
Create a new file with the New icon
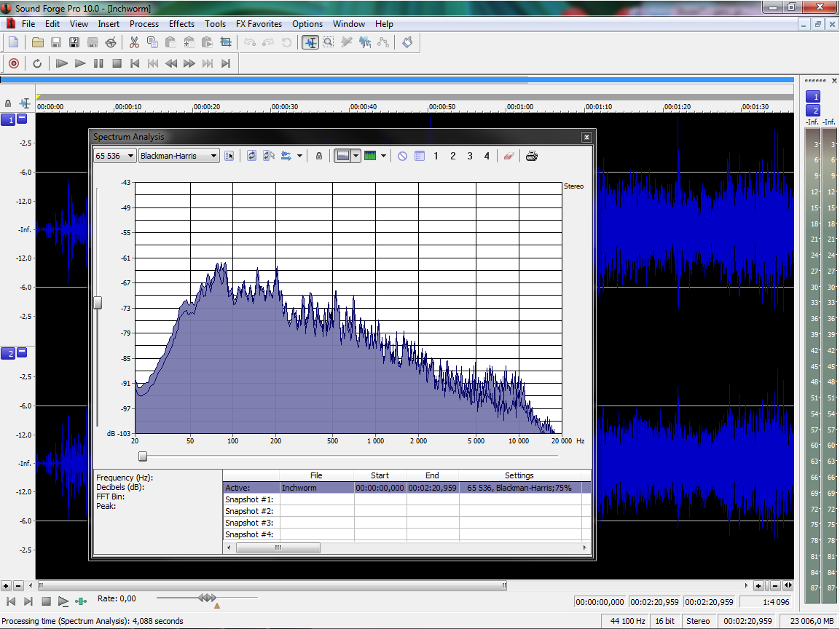13,42
